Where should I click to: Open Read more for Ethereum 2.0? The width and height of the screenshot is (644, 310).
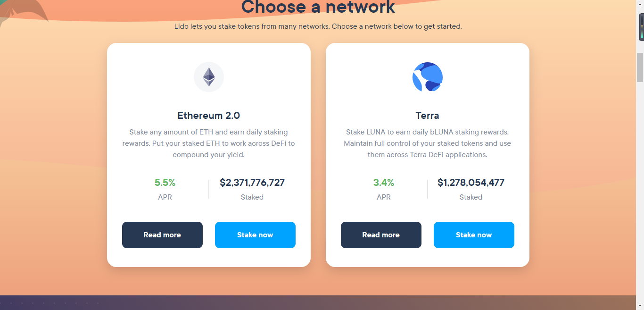162,235
